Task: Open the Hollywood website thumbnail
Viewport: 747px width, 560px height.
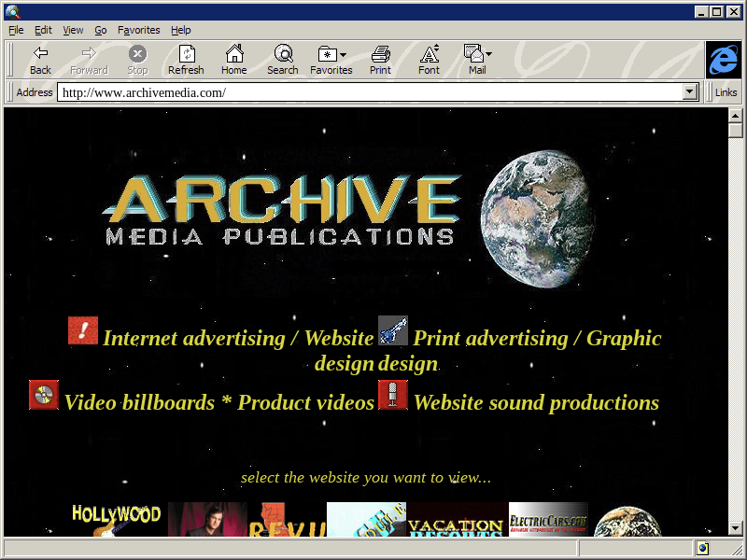Action: click(x=117, y=520)
